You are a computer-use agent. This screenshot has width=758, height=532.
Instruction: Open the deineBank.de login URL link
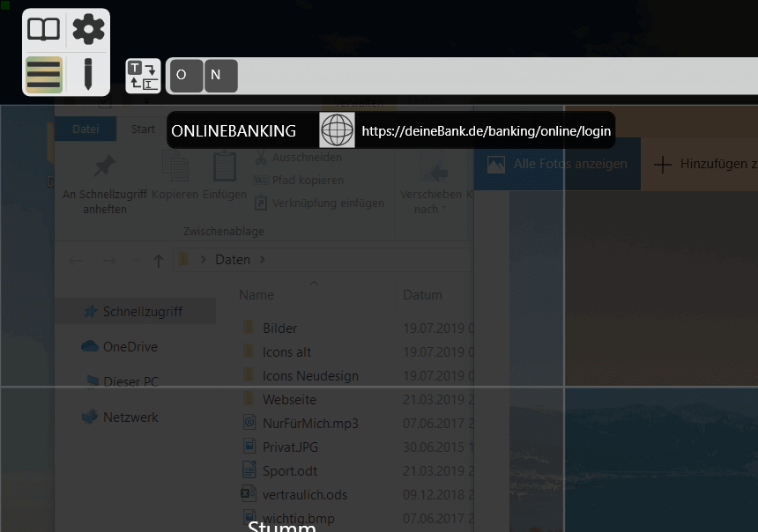pyautogui.click(x=487, y=131)
